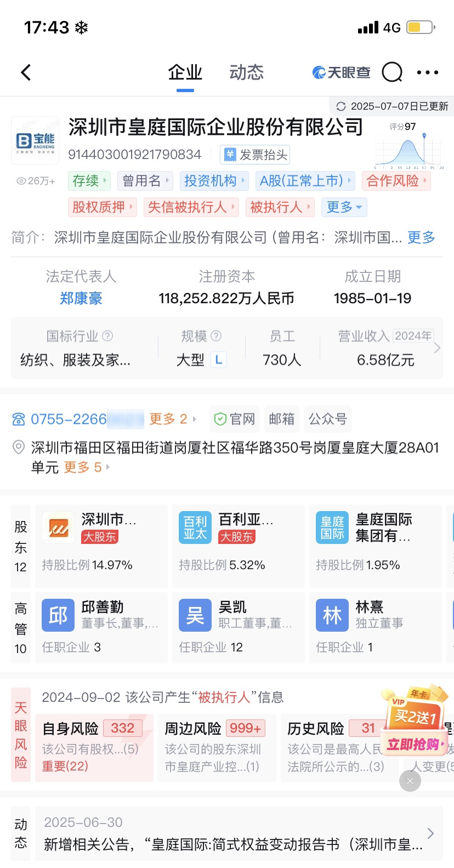Image resolution: width=454 pixels, height=868 pixels.
Task: Open 周边风险 999+ card
Action: click(x=217, y=748)
